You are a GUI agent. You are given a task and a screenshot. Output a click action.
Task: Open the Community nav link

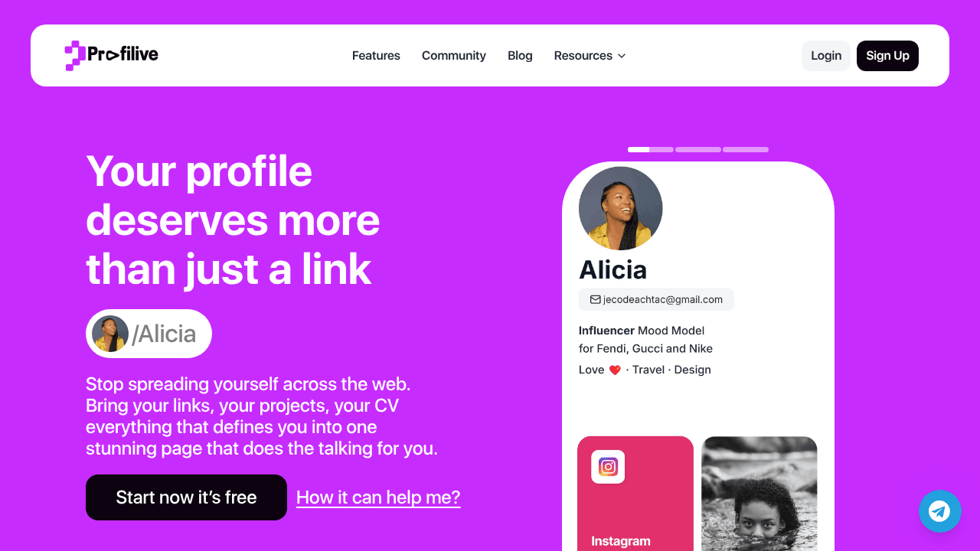(454, 56)
